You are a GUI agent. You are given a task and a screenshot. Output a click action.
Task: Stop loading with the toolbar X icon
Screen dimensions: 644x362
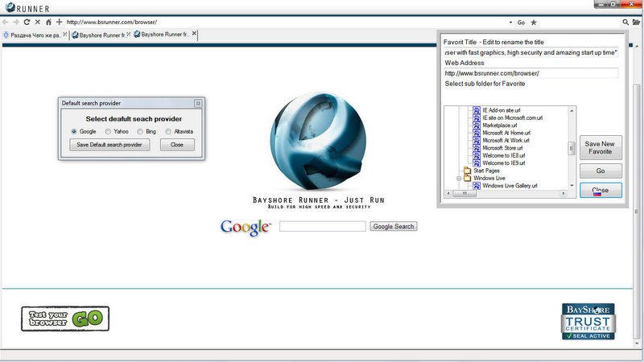point(37,23)
